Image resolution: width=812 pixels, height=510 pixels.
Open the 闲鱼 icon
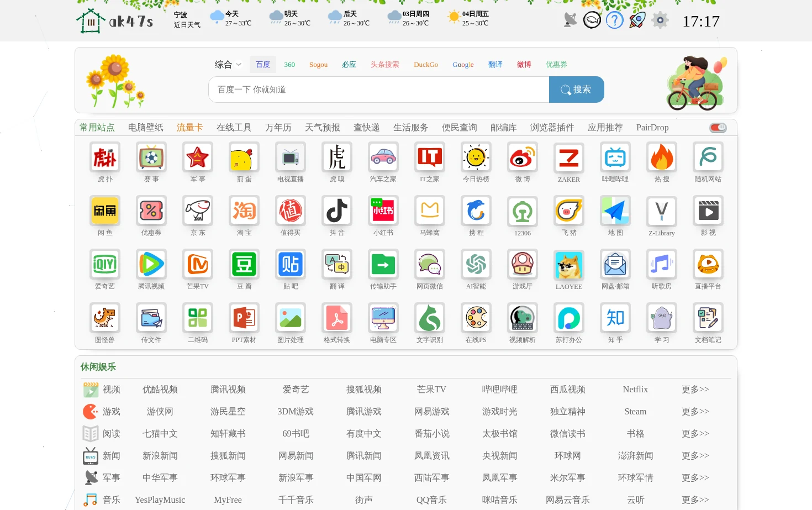(x=105, y=211)
